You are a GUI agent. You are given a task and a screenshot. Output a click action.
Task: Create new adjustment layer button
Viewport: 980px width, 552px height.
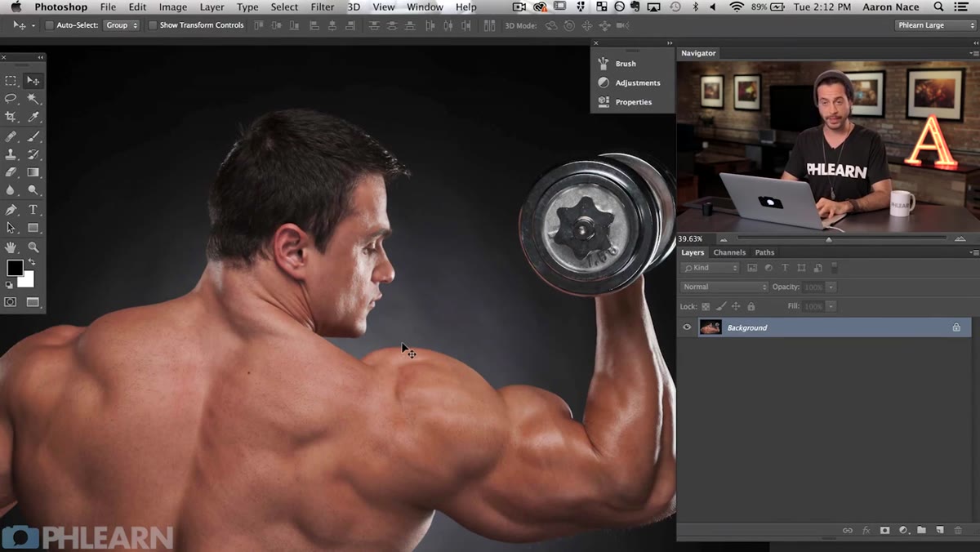[x=903, y=530]
